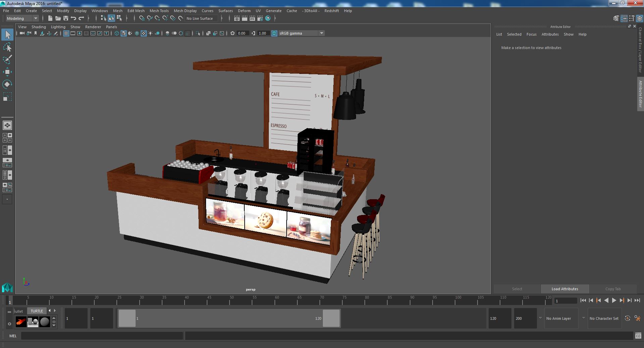644x348 pixels.
Task: Click the MEL command line input
Action: (x=102, y=336)
